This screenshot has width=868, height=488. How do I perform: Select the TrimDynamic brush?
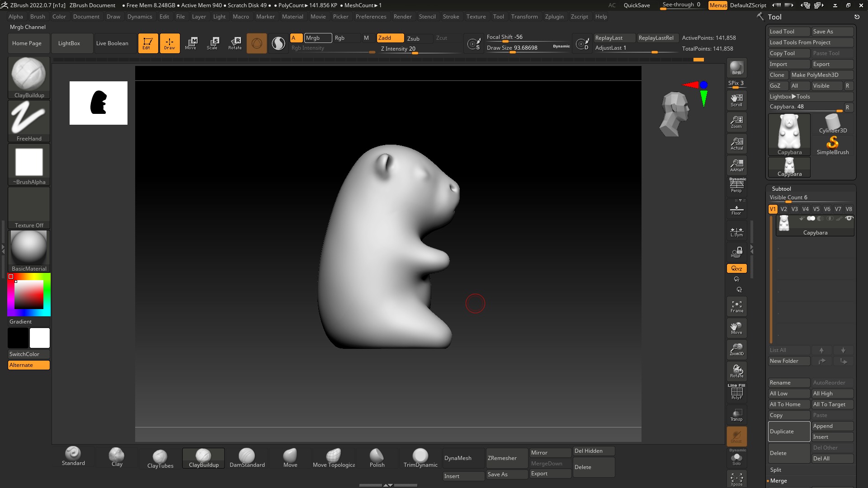pyautogui.click(x=420, y=457)
